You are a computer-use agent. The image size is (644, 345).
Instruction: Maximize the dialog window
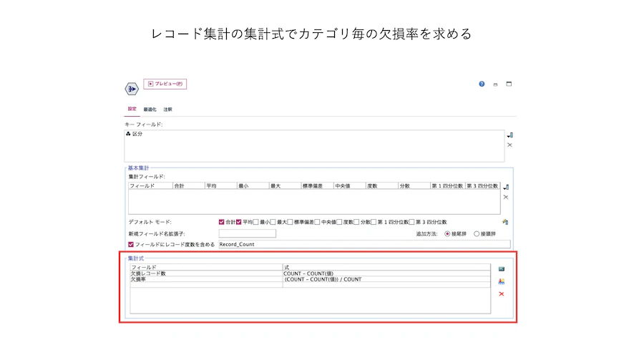pos(509,84)
